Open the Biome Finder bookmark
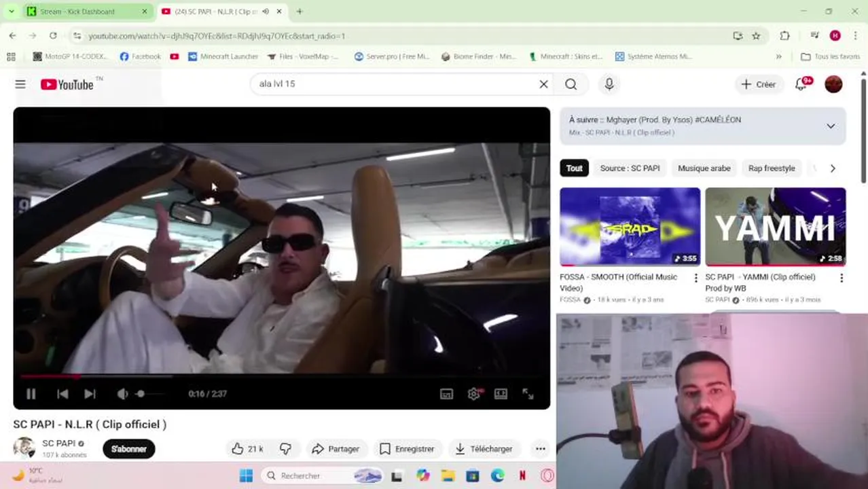 tap(479, 56)
